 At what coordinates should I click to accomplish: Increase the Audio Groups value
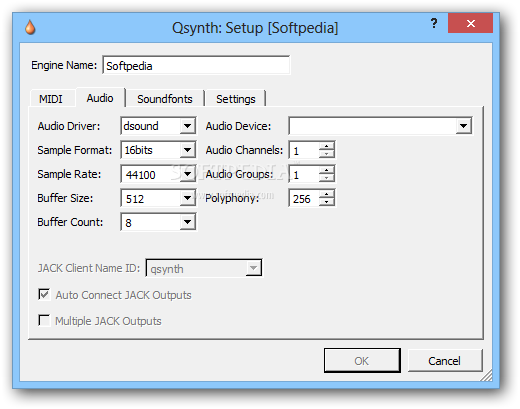(327, 170)
